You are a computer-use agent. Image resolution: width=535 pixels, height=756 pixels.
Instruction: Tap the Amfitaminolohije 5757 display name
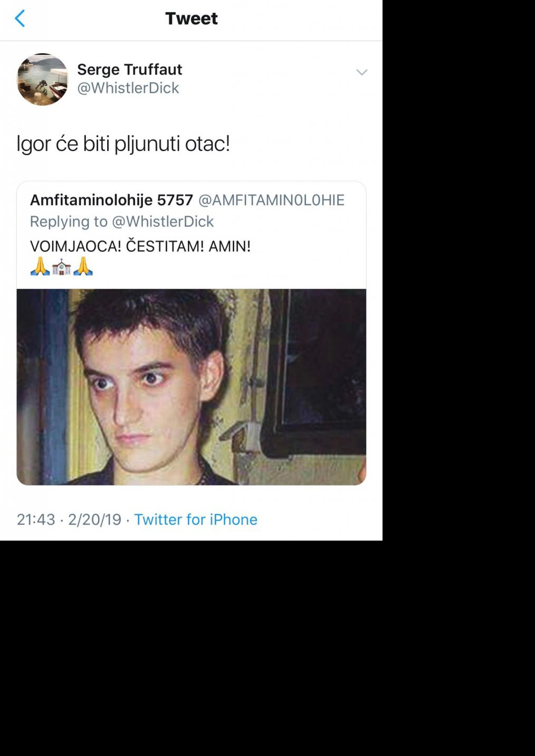pos(111,200)
